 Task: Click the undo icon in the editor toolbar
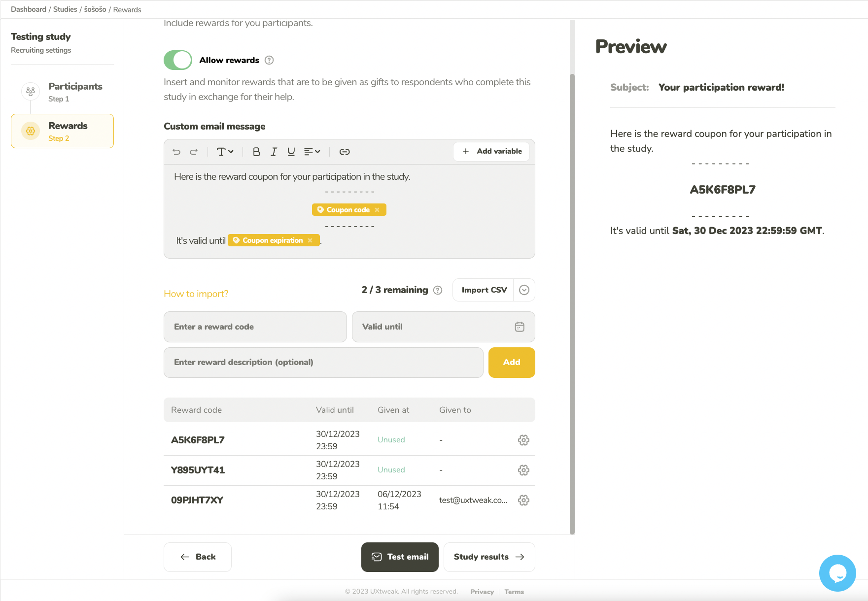pyautogui.click(x=176, y=152)
